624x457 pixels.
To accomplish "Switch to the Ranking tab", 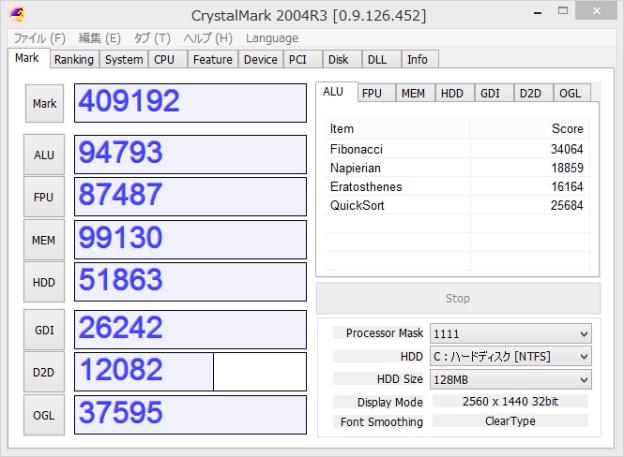I will click(74, 59).
